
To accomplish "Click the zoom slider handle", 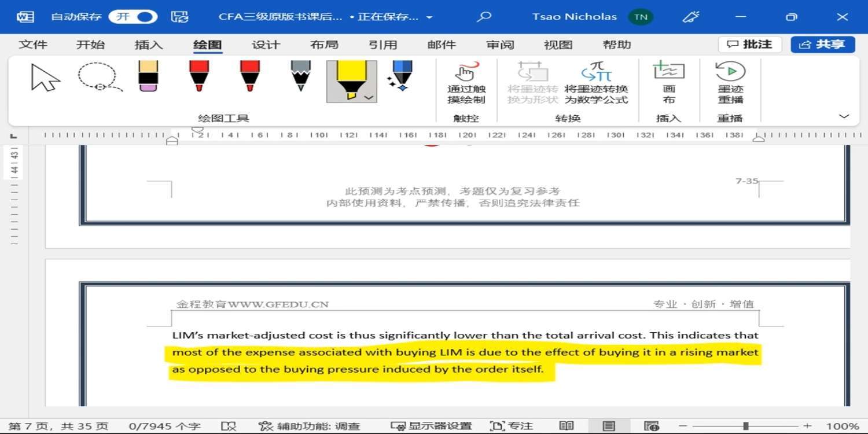I will click(x=746, y=426).
